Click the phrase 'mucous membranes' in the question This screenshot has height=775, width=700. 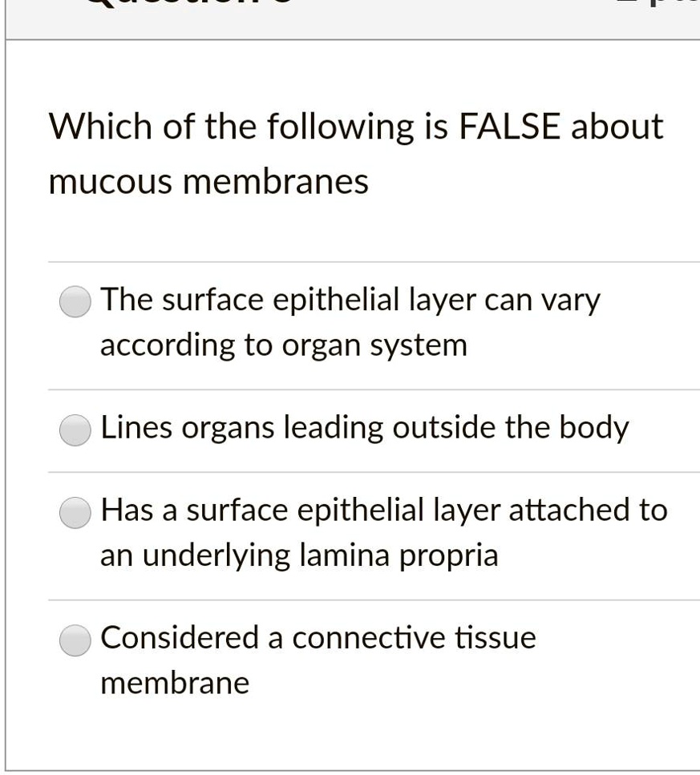coord(207,180)
